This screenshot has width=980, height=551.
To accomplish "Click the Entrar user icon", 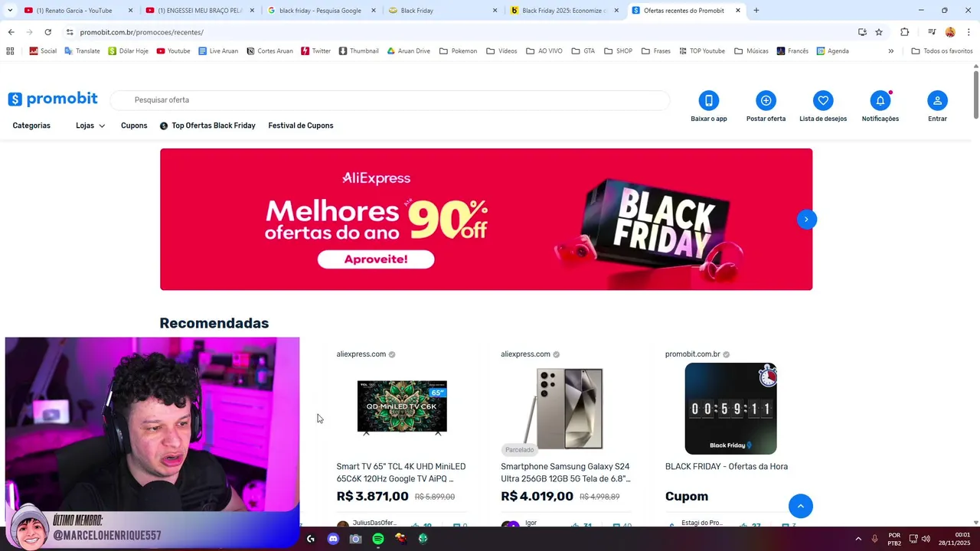I will (x=937, y=100).
